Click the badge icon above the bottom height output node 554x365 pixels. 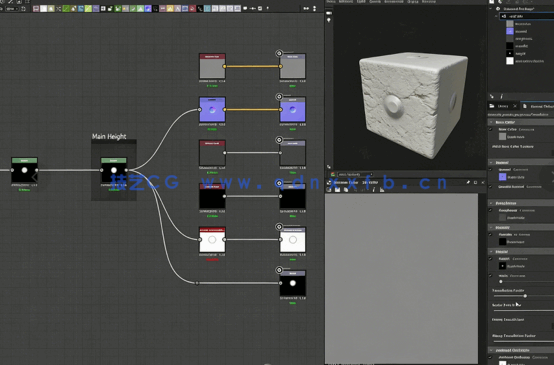point(279,270)
